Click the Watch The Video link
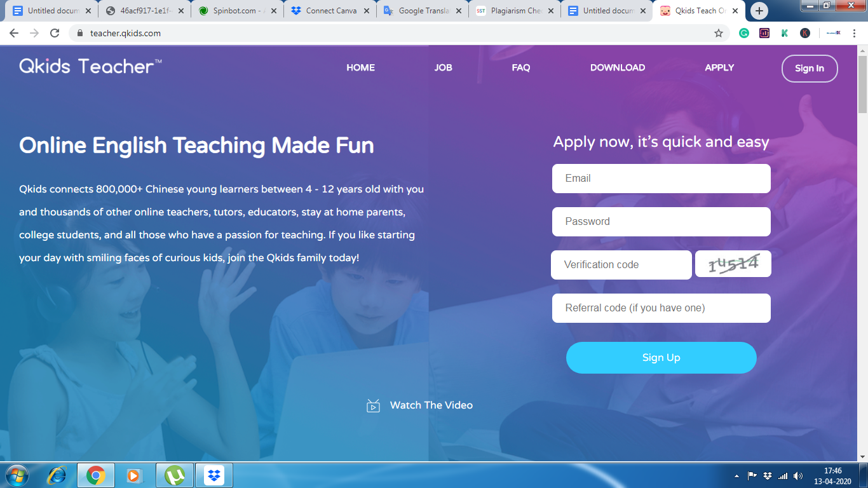Viewport: 868px width, 488px height. click(x=431, y=405)
